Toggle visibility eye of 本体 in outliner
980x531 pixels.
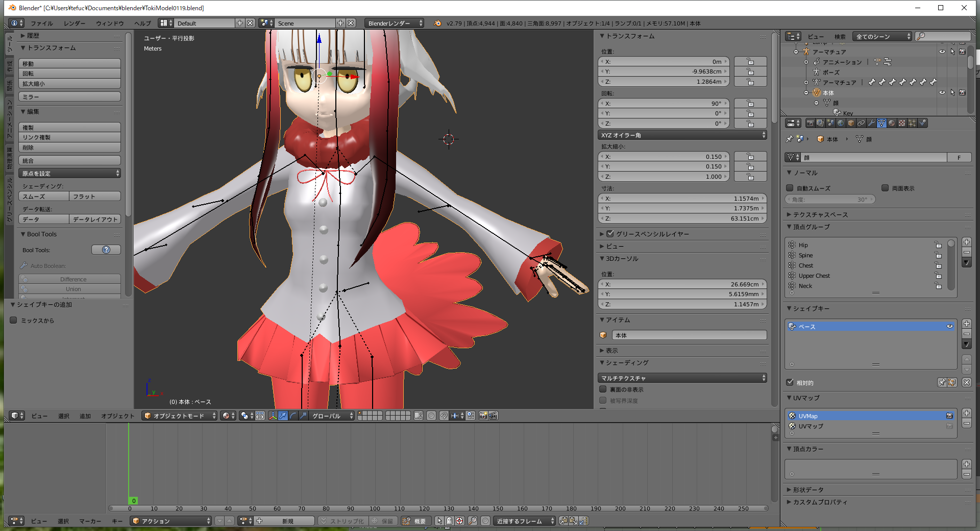tap(942, 92)
